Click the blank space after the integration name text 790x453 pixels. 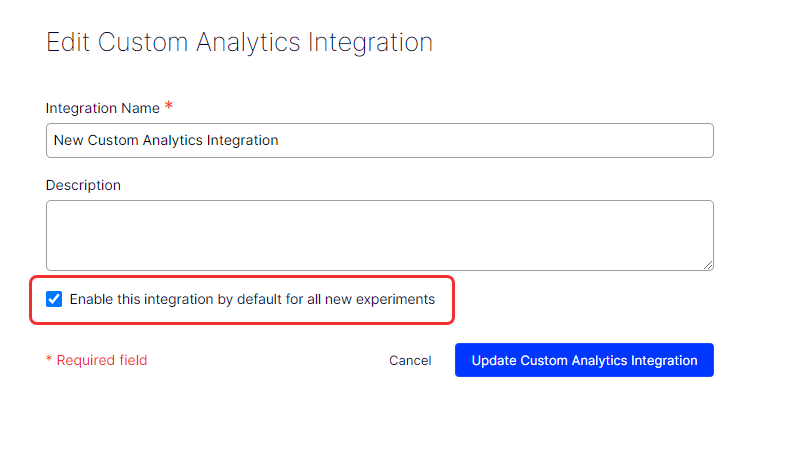point(500,141)
